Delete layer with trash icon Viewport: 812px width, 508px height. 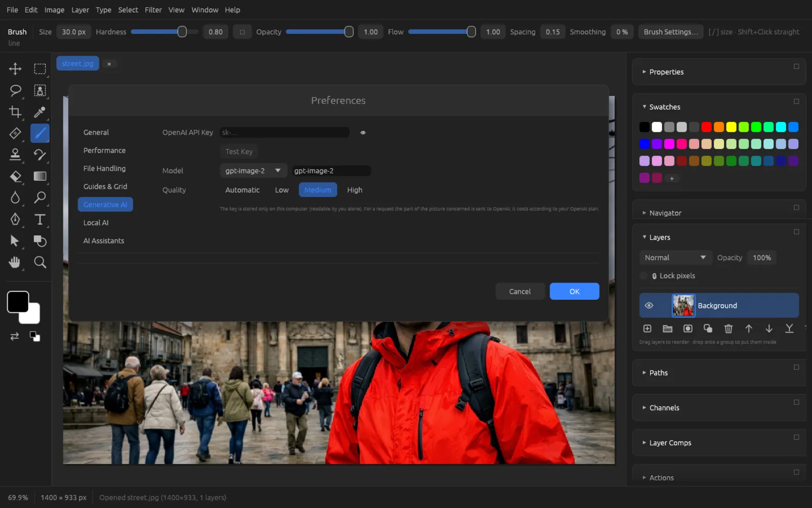(728, 329)
